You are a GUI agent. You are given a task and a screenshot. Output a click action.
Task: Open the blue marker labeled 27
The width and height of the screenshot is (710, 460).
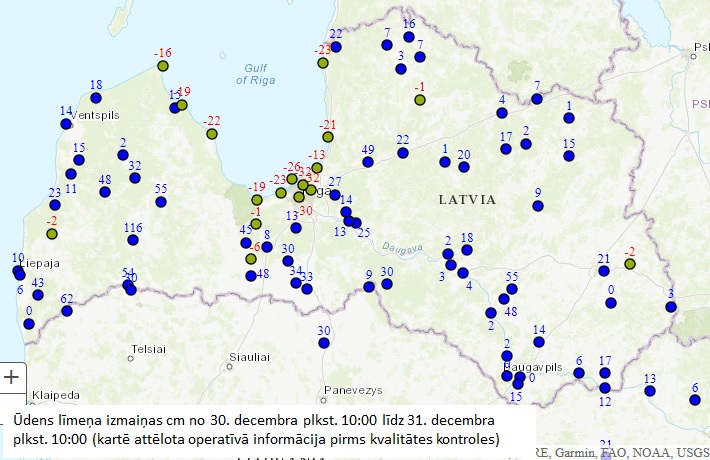tap(335, 196)
